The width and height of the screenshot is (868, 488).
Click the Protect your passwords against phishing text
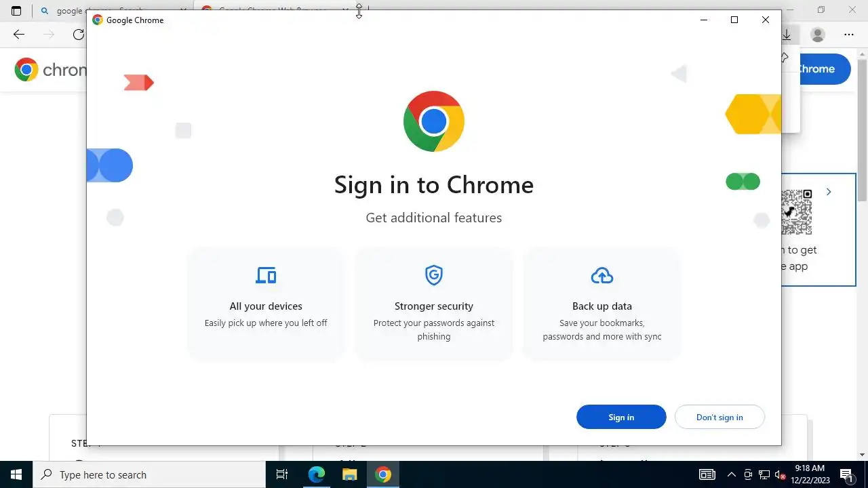pyautogui.click(x=434, y=329)
